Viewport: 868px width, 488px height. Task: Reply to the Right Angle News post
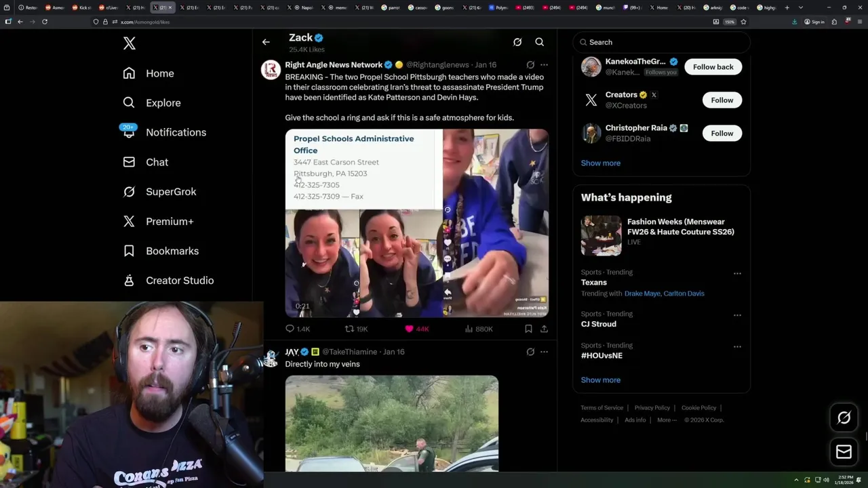[x=297, y=329]
